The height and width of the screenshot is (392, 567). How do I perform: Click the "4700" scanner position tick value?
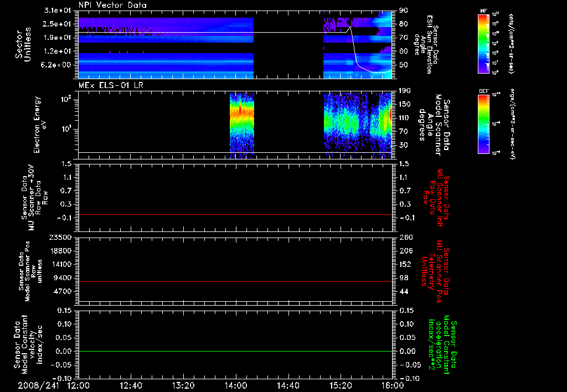click(x=62, y=291)
